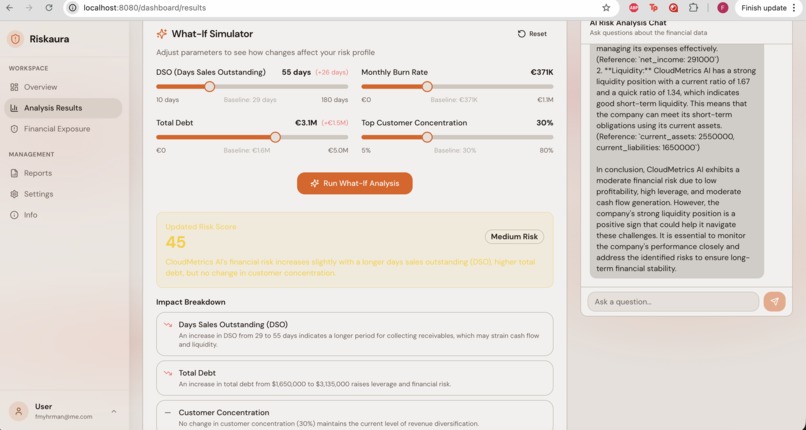Click the Top Customer Concentration slider handle
This screenshot has width=806, height=430.
point(427,137)
